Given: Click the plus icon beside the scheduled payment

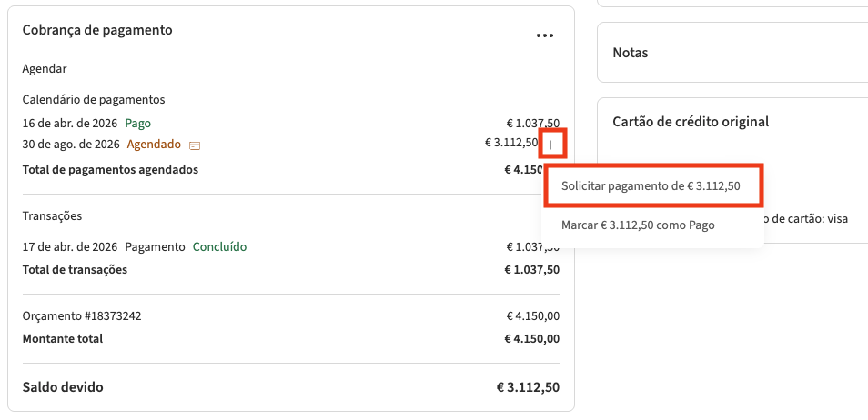Looking at the screenshot, I should [x=551, y=145].
